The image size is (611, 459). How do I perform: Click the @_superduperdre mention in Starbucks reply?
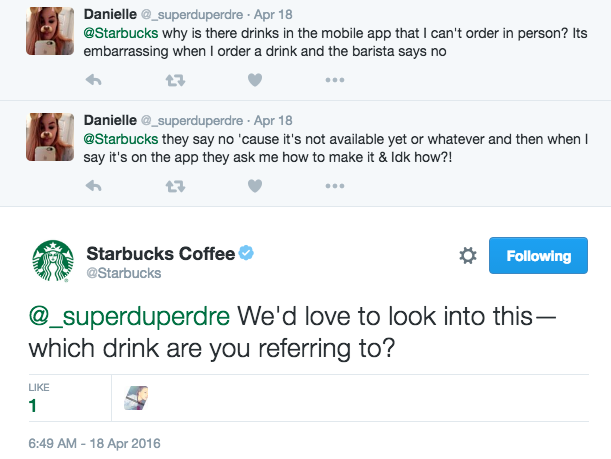130,316
